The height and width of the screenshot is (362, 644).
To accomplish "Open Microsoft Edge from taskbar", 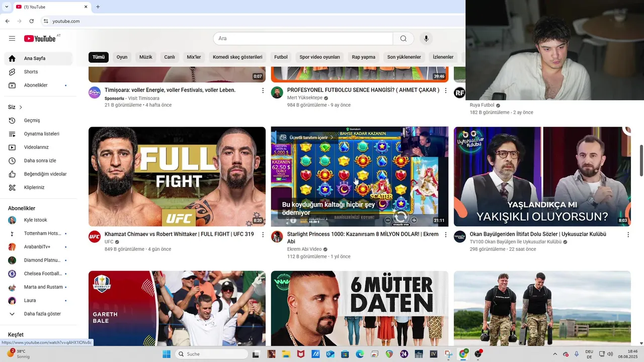I will [x=360, y=354].
